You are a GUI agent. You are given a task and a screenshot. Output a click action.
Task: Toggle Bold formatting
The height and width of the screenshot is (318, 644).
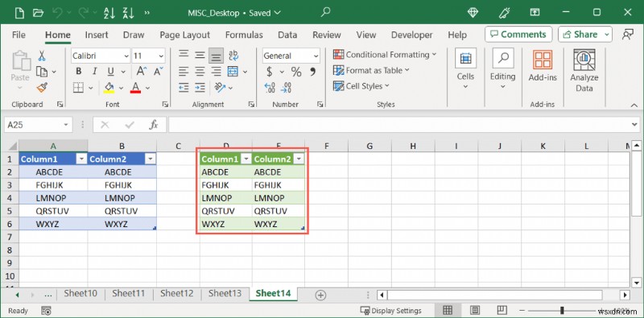click(x=79, y=72)
